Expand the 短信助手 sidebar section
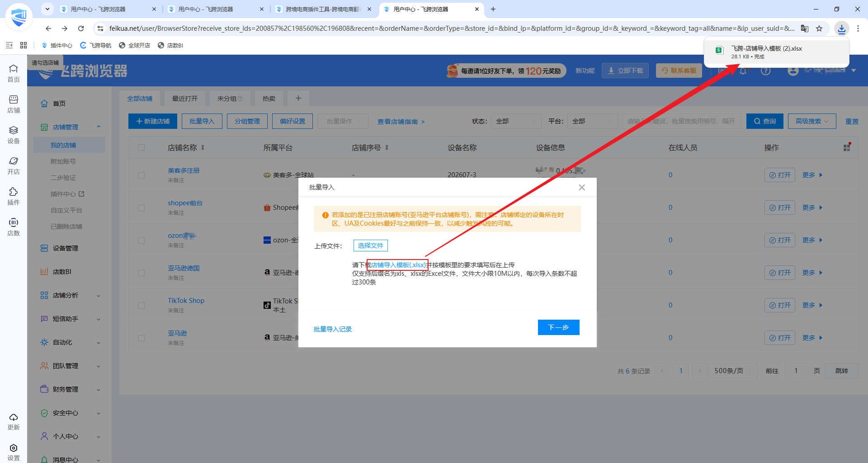Image resolution: width=868 pixels, height=463 pixels. tap(99, 319)
